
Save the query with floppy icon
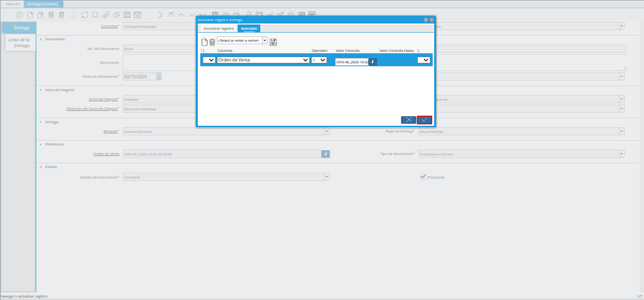coord(273,42)
